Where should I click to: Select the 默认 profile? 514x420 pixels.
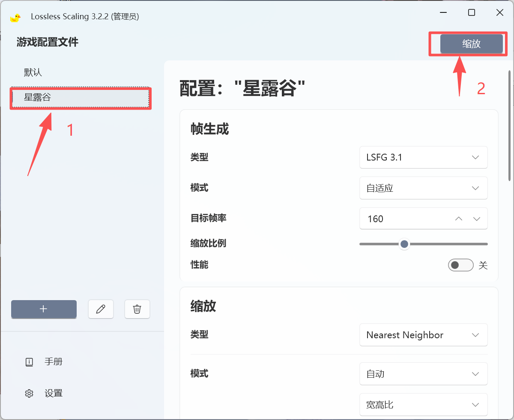pyautogui.click(x=81, y=72)
